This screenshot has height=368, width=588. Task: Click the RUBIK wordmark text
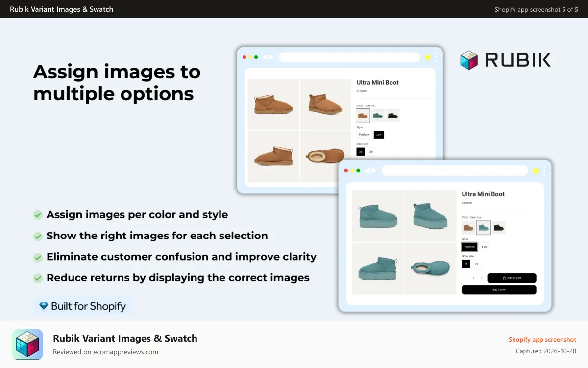517,60
